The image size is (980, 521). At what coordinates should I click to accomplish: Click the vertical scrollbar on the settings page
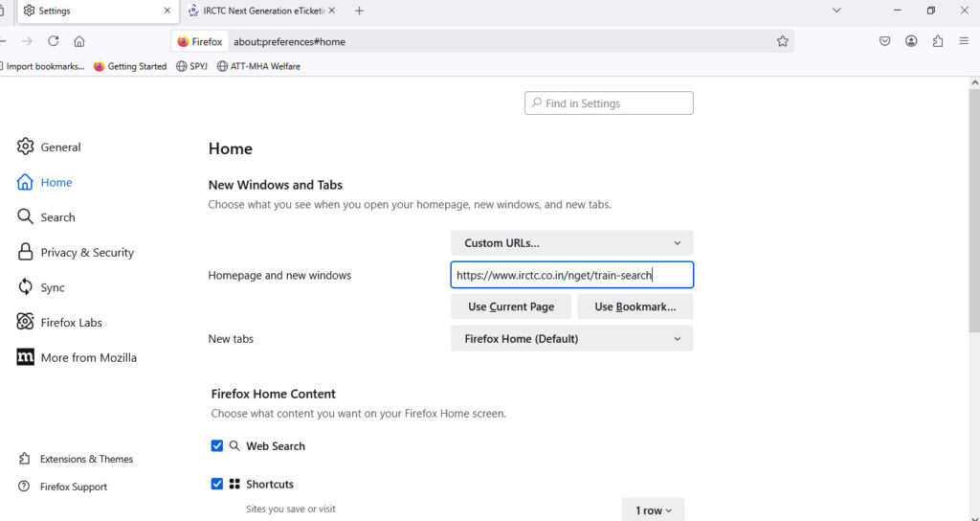974,211
